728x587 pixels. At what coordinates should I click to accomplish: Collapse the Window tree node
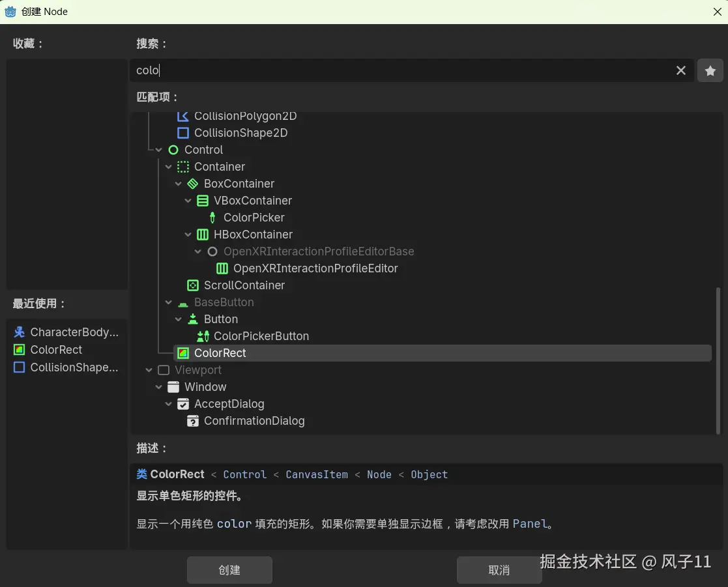(159, 387)
